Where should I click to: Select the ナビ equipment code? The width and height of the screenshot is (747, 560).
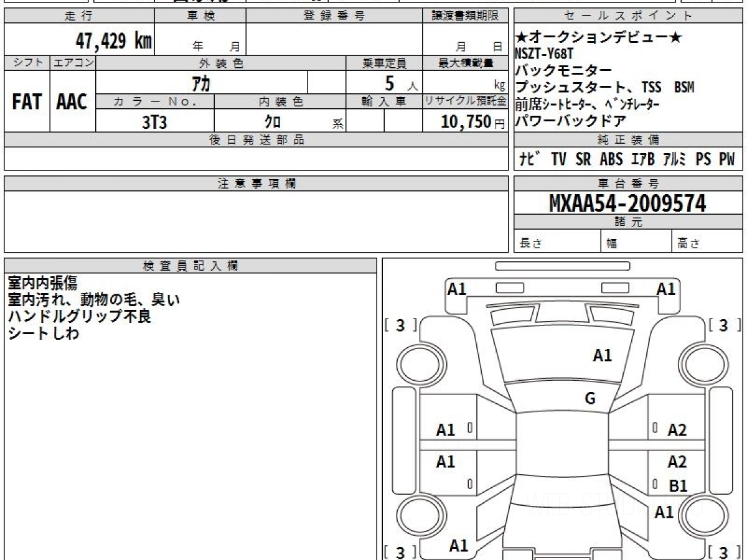(x=530, y=159)
